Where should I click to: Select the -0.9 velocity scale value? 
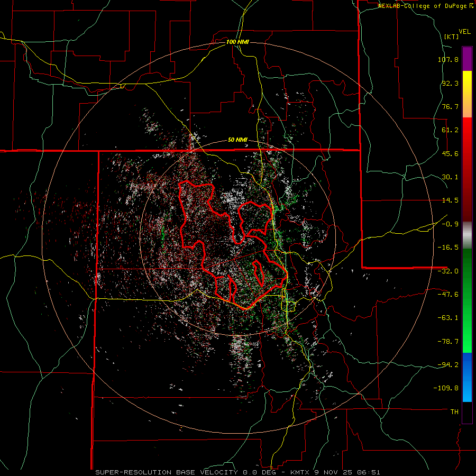pos(450,224)
